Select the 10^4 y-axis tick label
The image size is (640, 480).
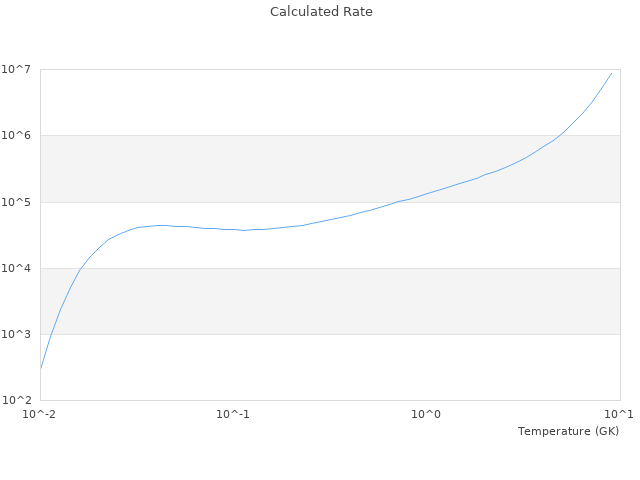(19, 268)
